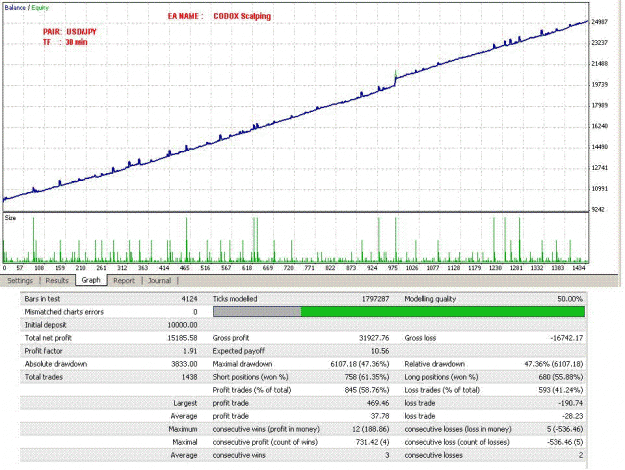Select the Profit trades value 845 (58.76%)
The width and height of the screenshot is (625, 470).
coord(367,390)
